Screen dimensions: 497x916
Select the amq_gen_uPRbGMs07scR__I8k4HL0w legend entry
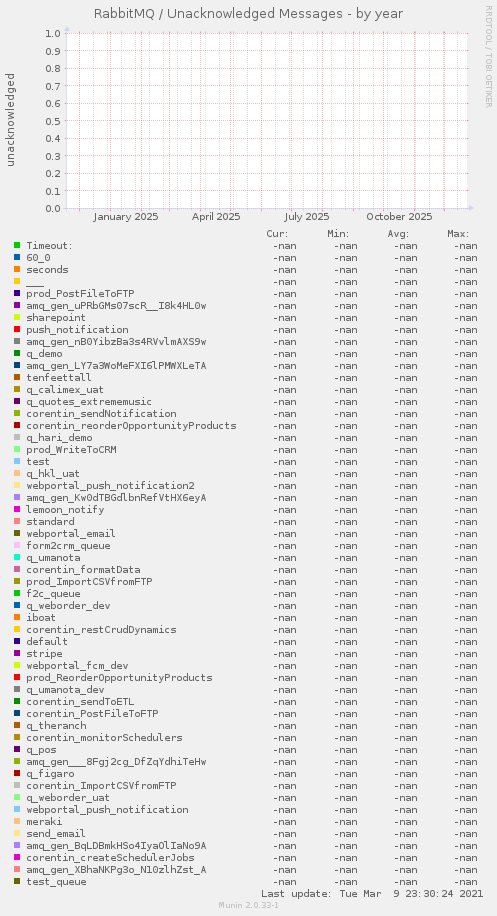[x=116, y=306]
